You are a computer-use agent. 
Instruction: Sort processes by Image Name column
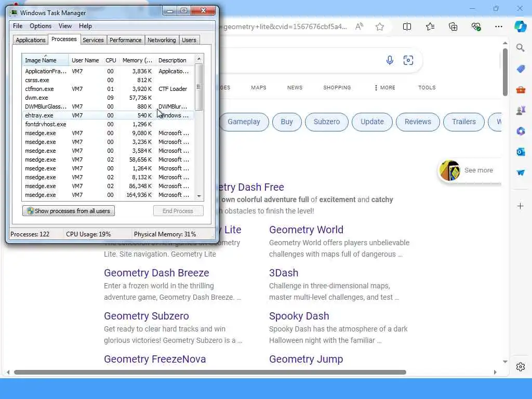[x=46, y=60]
